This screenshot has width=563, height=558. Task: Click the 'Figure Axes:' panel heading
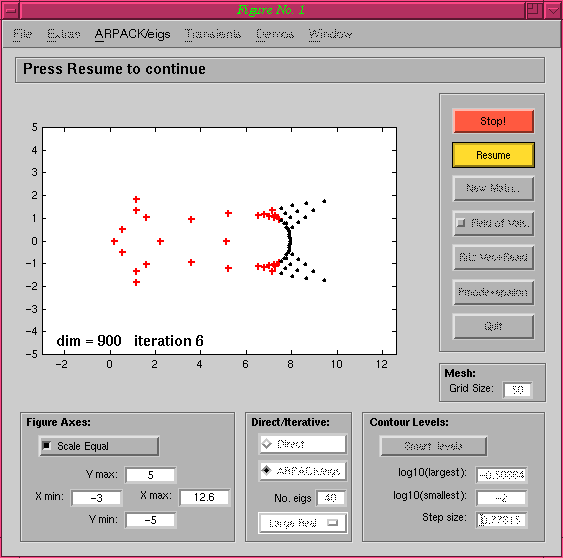click(x=59, y=422)
